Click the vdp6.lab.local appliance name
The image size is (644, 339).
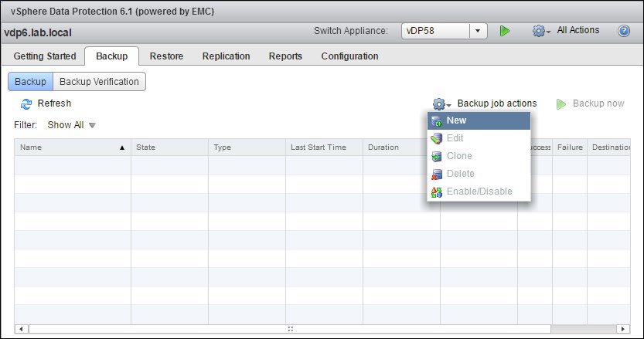click(38, 33)
